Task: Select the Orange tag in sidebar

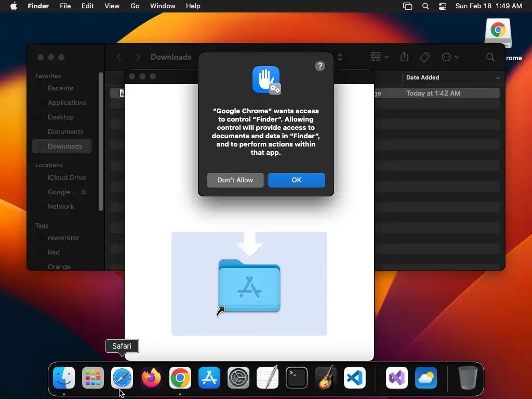Action: tap(62, 267)
